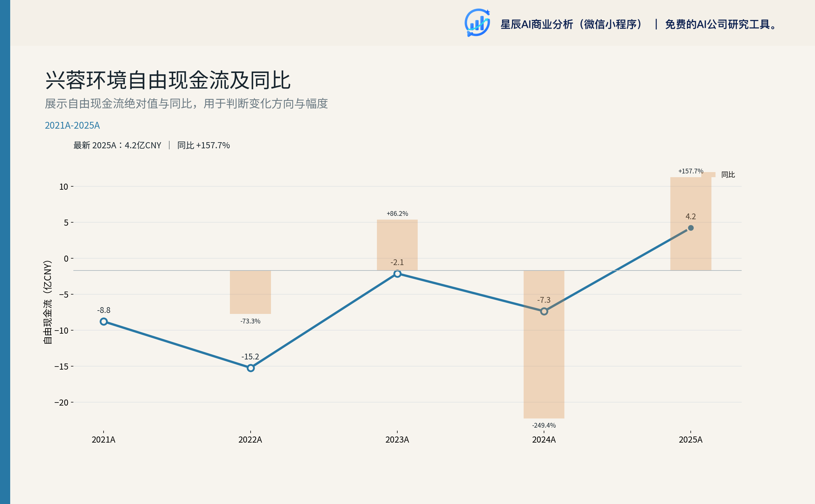Click the 最新 2025A：4.2亿CNY summary text
Screen dimensions: 815x504
(117, 145)
